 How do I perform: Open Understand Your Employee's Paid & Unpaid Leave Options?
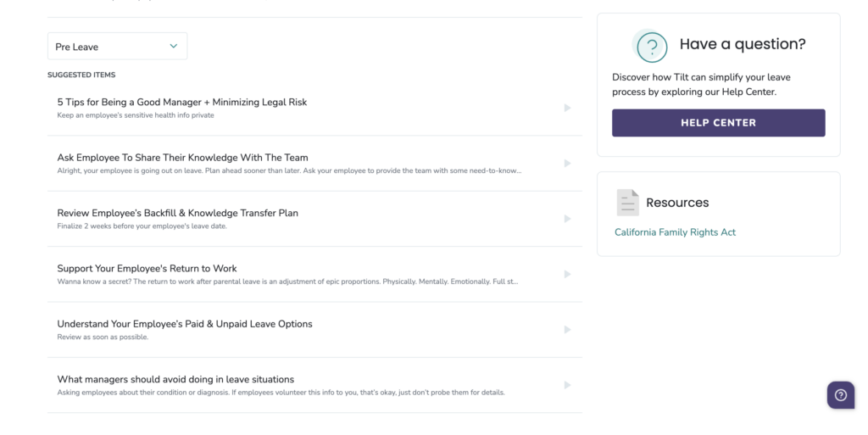pyautogui.click(x=314, y=329)
